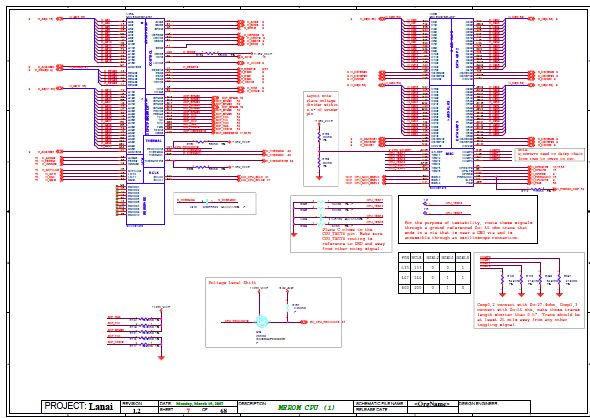590x418 pixels.
Task: Click the top-left header cell of the BSEL table
Action: coord(404,257)
